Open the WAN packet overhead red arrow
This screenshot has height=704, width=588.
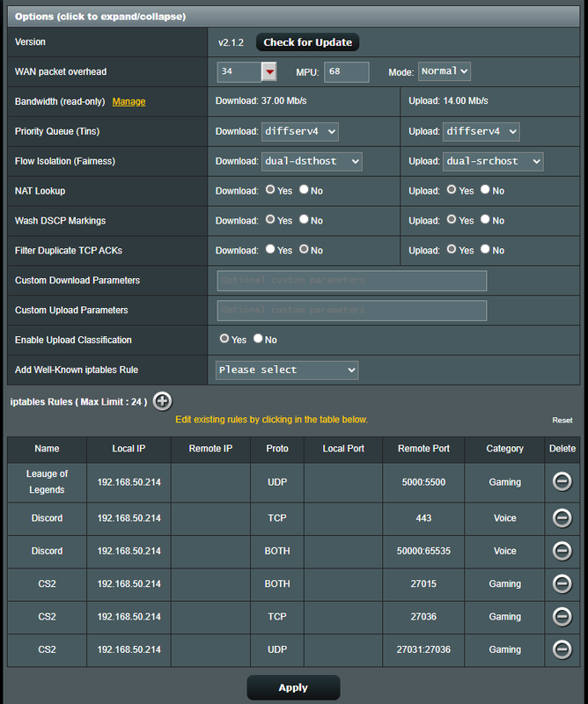click(269, 71)
